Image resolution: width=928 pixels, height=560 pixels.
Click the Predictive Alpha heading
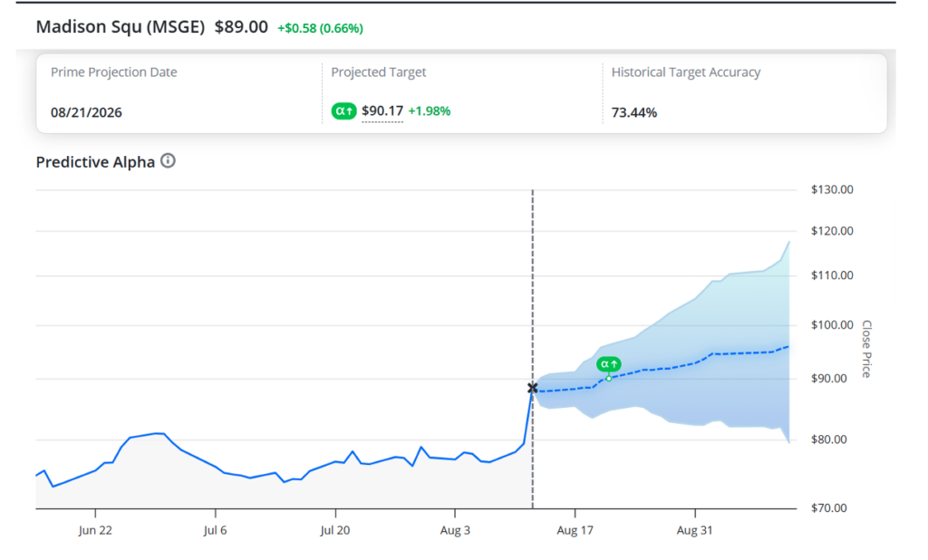pyautogui.click(x=95, y=162)
